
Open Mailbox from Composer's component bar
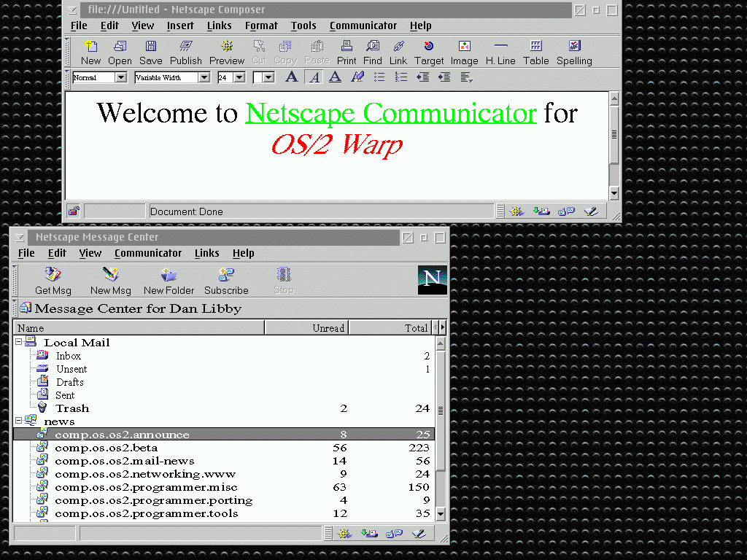541,211
